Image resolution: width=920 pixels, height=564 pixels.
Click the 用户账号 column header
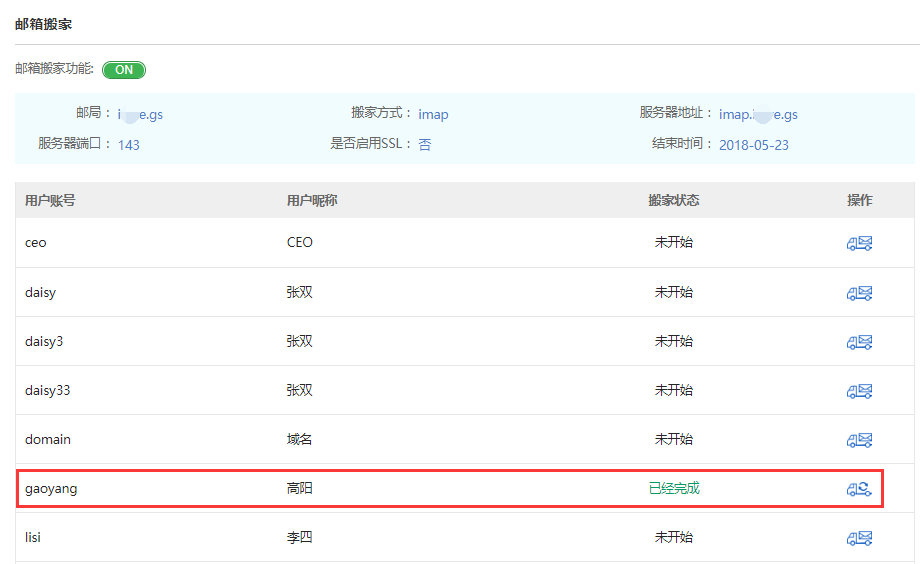pyautogui.click(x=50, y=200)
